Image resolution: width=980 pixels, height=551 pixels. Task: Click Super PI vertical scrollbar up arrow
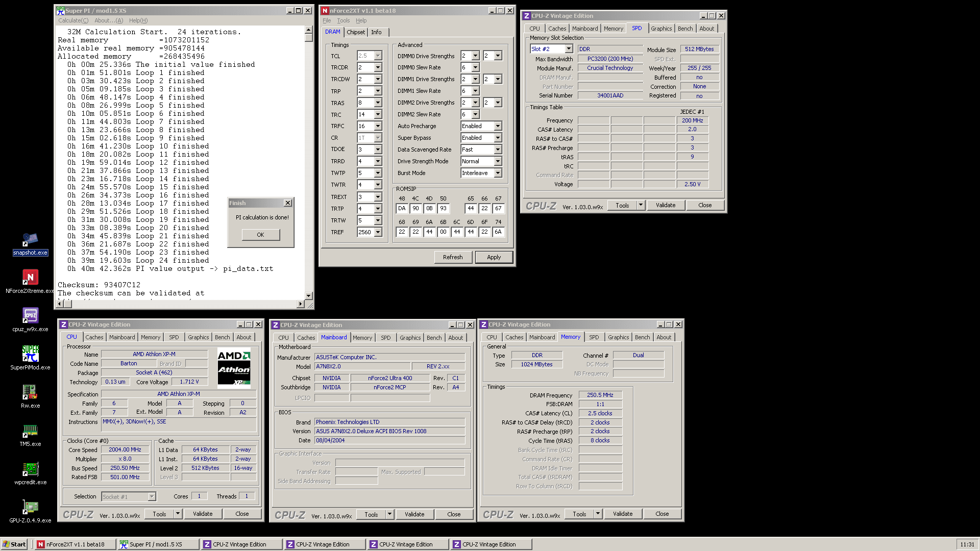tap(309, 30)
